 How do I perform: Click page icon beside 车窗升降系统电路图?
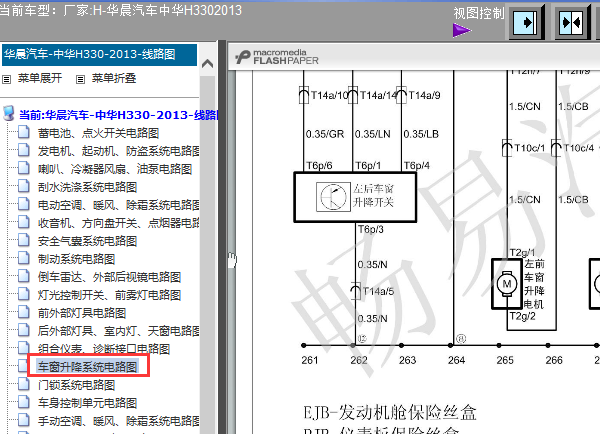click(x=24, y=366)
